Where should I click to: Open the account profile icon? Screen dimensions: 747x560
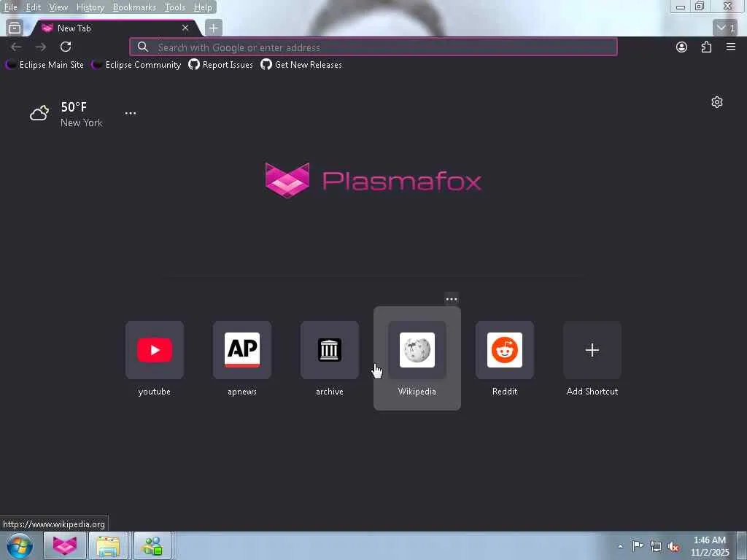point(682,47)
